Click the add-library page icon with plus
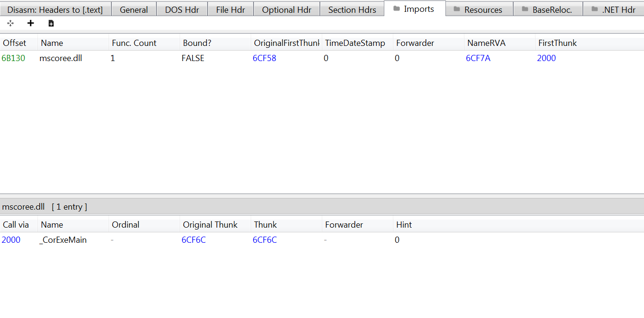Viewport: 644px width, 318px height. pos(51,23)
